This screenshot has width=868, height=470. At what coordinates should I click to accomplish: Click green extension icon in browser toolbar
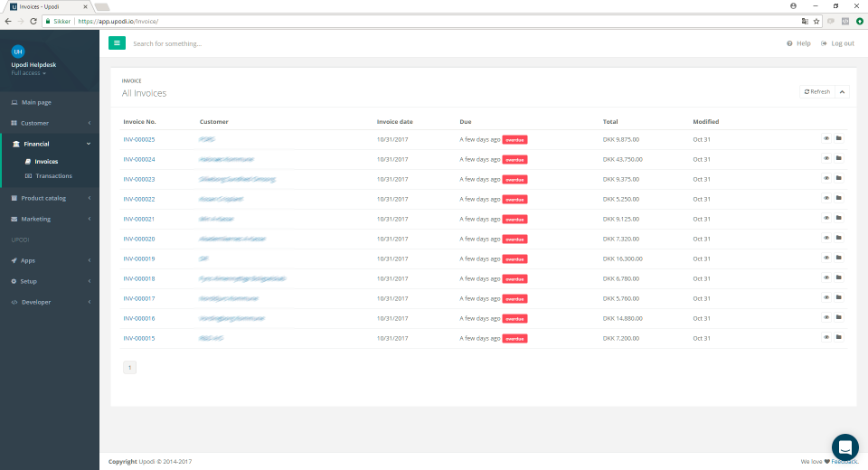tap(859, 21)
